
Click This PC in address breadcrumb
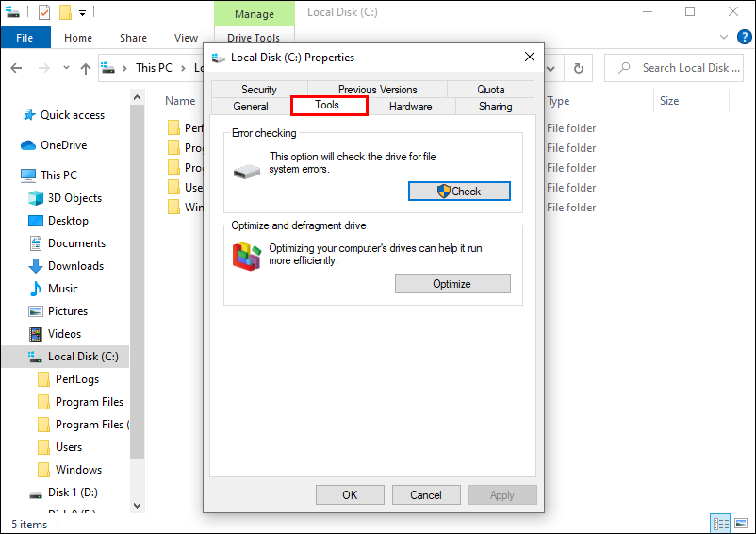154,68
